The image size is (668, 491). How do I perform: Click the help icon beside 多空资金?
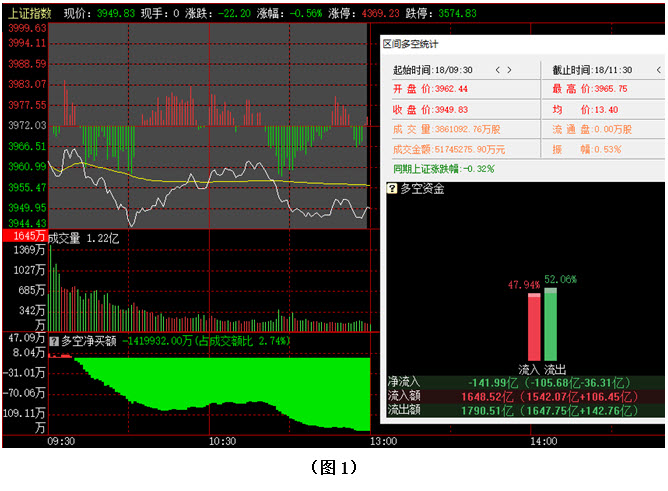(391, 188)
